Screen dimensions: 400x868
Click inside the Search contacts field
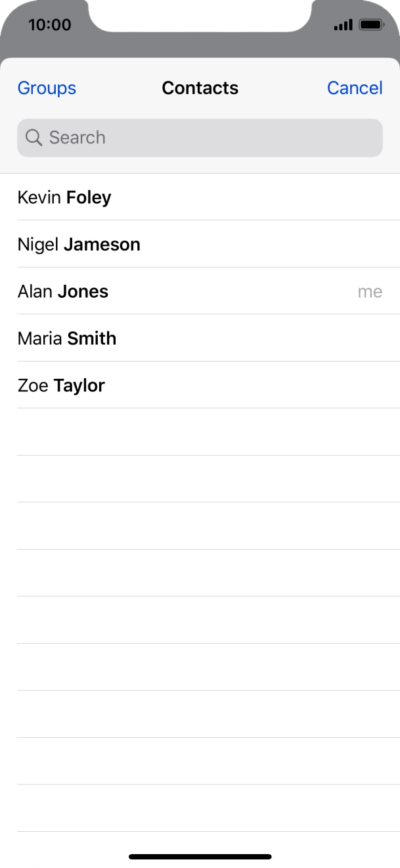[210, 137]
